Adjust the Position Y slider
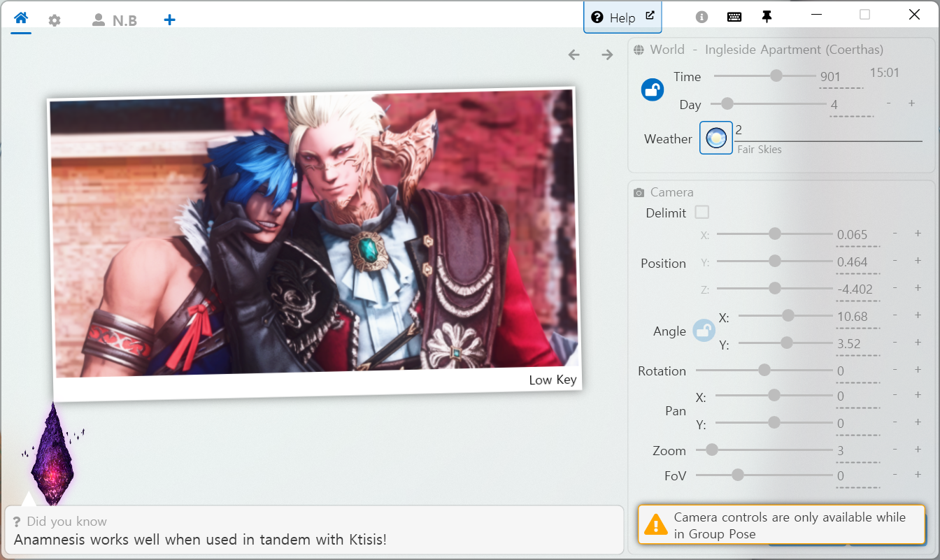940x560 pixels. (774, 261)
